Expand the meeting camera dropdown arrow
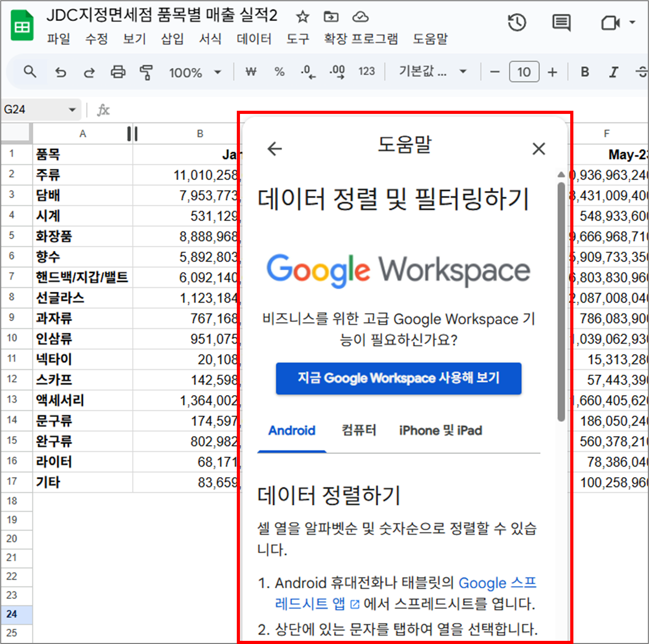The width and height of the screenshot is (649, 644). [632, 23]
